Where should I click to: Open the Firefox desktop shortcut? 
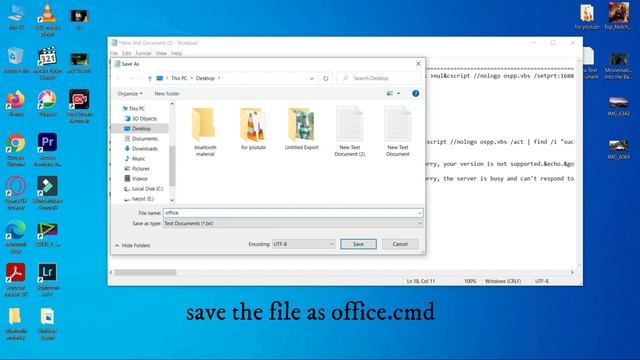tap(16, 103)
